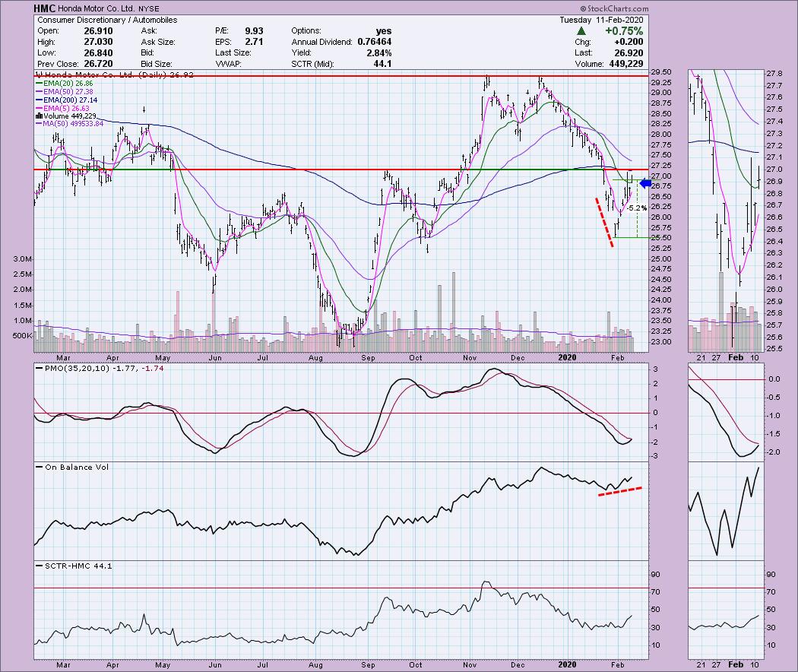Click the Options value yes
Viewport: 798px width, 672px height.
coord(384,30)
